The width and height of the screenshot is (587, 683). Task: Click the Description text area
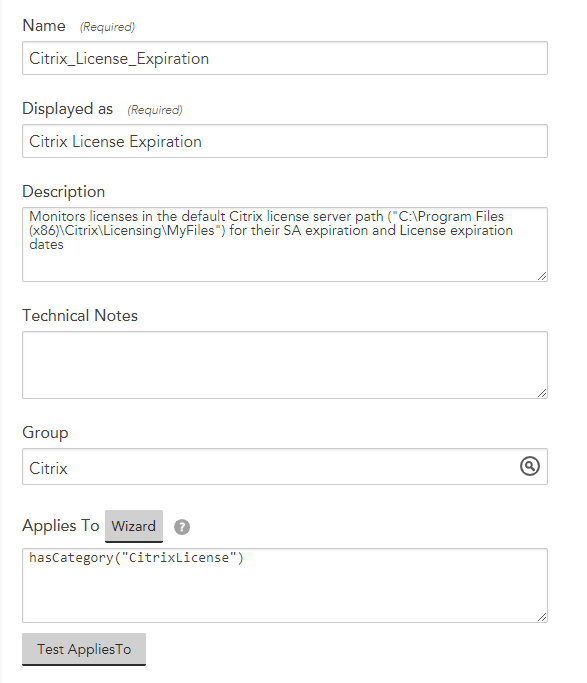tap(285, 244)
